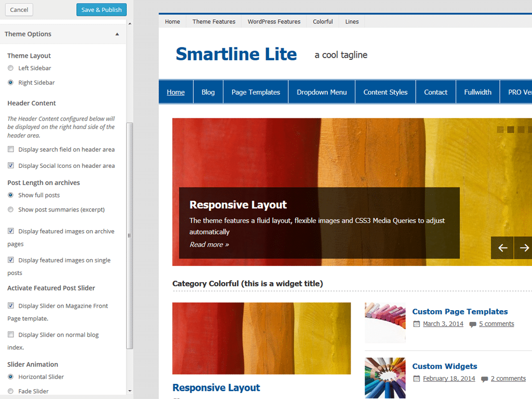The image size is (532, 399).
Task: Open Page Templates in main navigation
Action: (256, 92)
